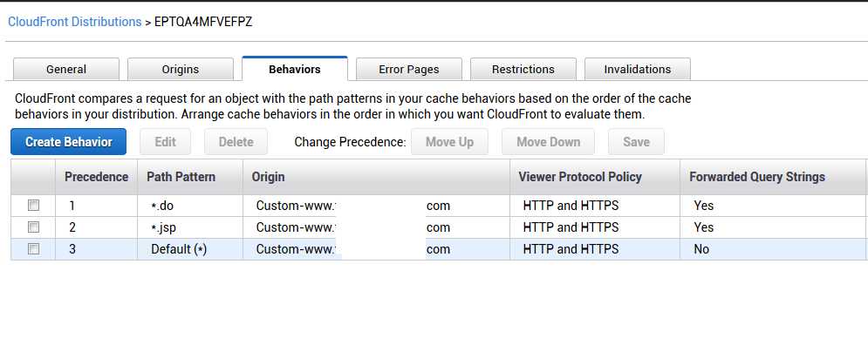Screen dimensions: 868x352
Task: Go to the Restrictions tab
Action: point(523,70)
